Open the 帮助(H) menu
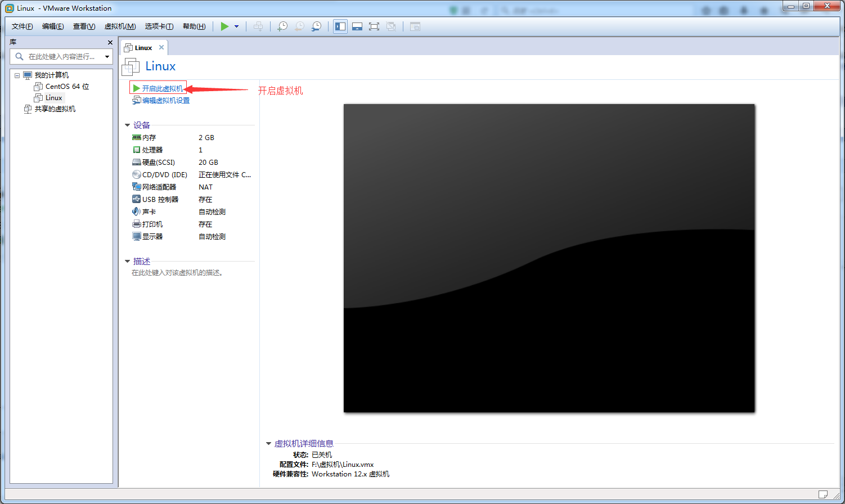This screenshot has height=504, width=845. click(194, 26)
